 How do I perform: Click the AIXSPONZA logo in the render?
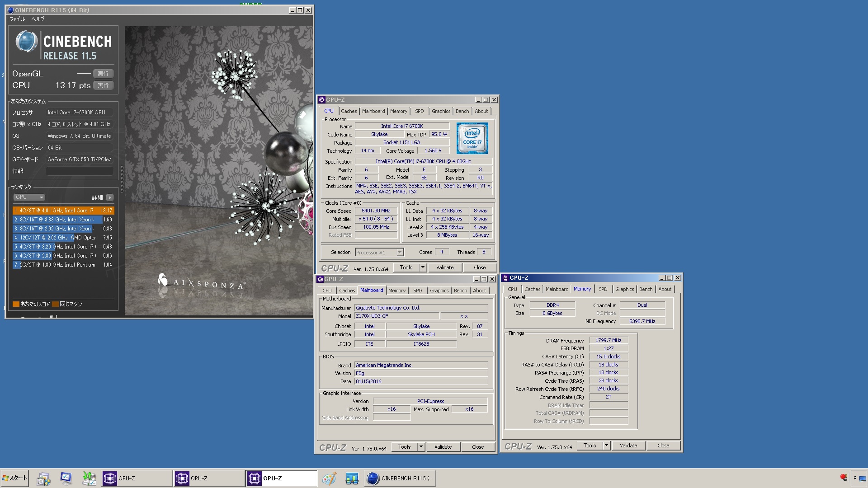(x=202, y=282)
